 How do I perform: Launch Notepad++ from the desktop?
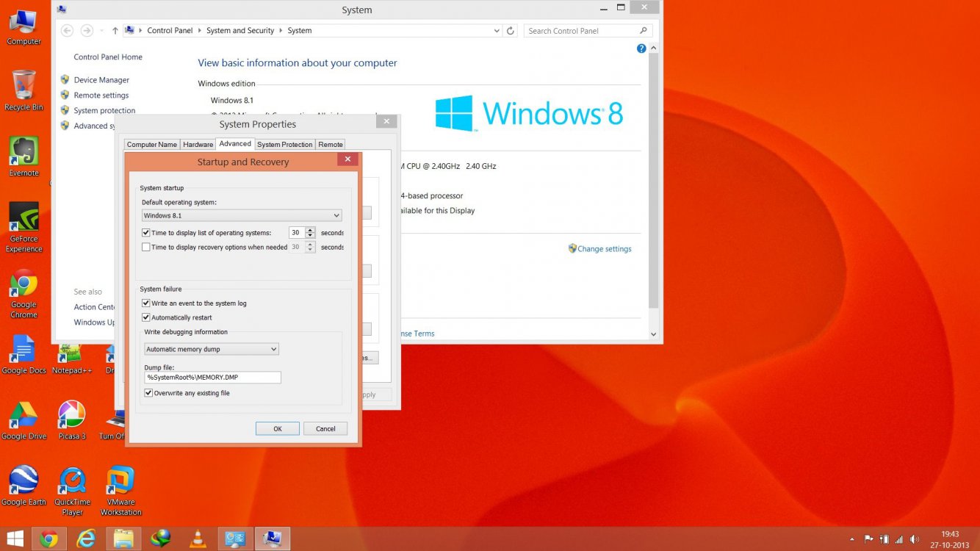[x=71, y=359]
